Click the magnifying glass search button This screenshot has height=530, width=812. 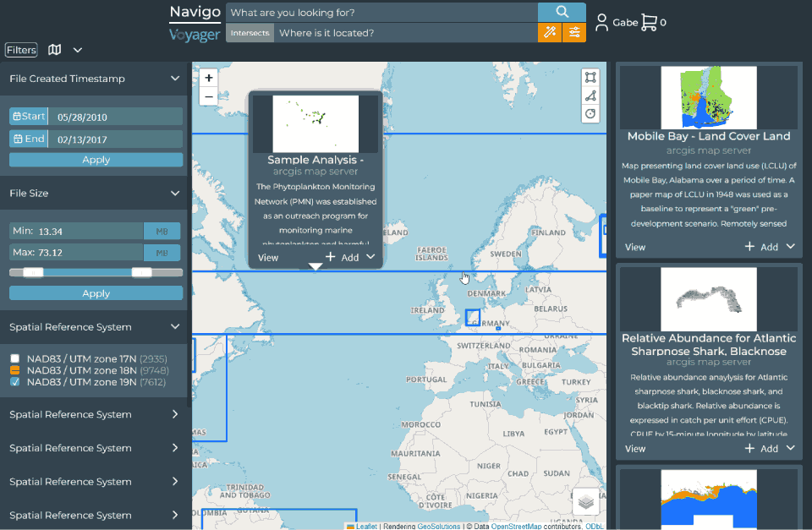coord(562,12)
